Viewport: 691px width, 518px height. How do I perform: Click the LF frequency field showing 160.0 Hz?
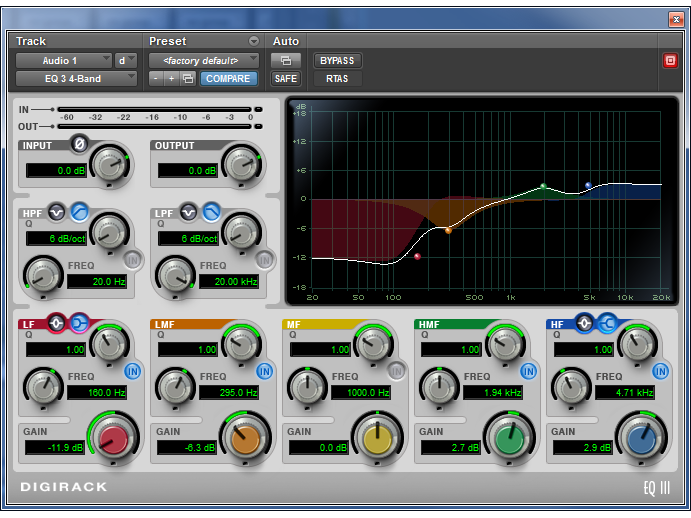pos(97,392)
